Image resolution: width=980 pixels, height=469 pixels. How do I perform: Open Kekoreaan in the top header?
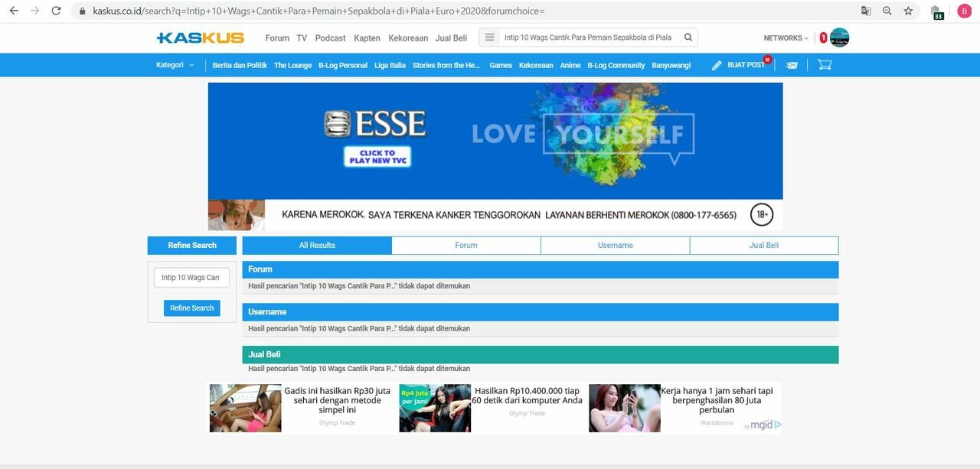[408, 38]
